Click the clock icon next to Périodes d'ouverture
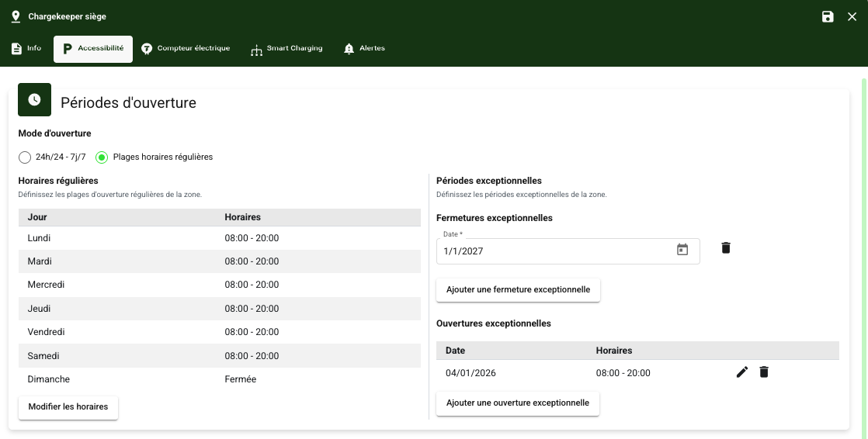The image size is (868, 439). [34, 100]
